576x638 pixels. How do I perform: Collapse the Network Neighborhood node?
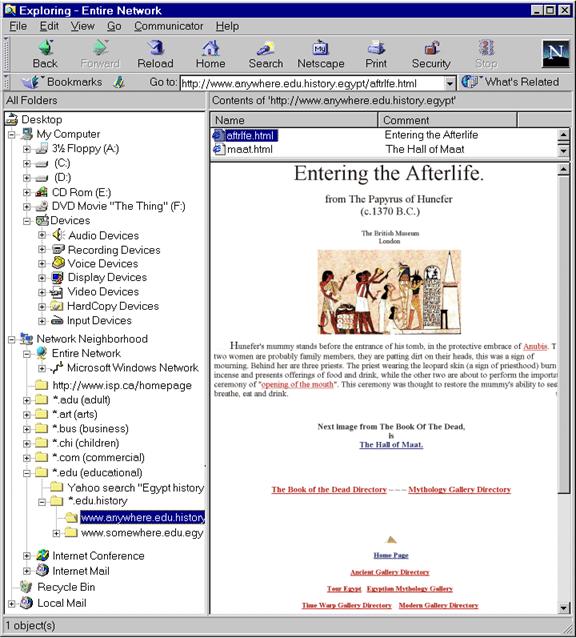12,339
